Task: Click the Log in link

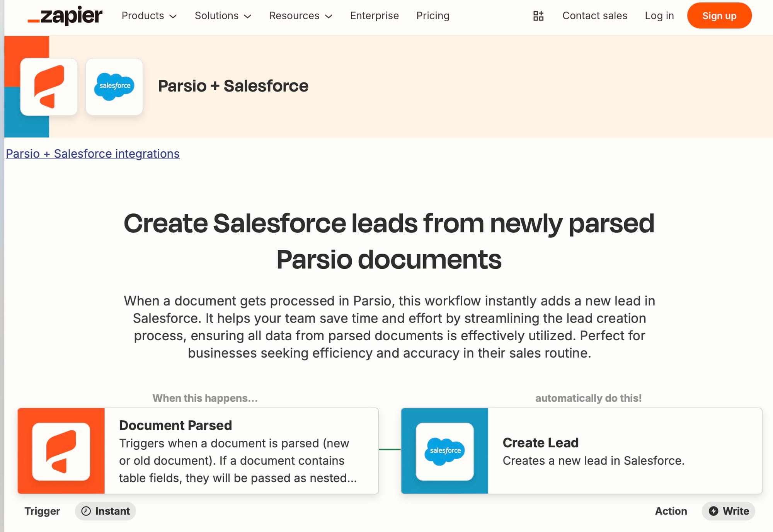Action: tap(659, 16)
